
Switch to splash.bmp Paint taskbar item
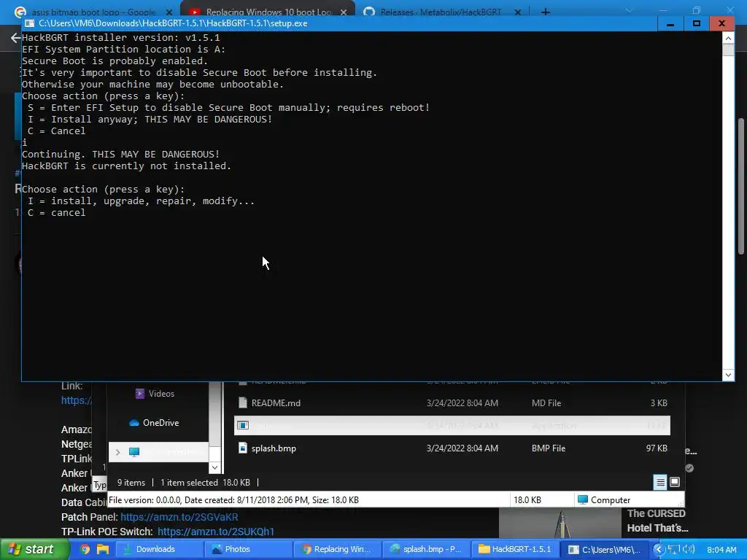(x=425, y=549)
